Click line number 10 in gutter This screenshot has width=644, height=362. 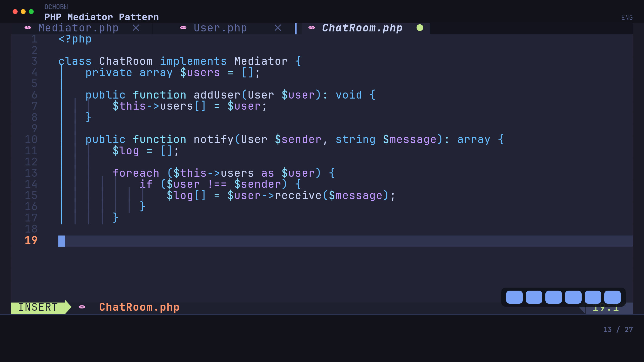(x=31, y=140)
